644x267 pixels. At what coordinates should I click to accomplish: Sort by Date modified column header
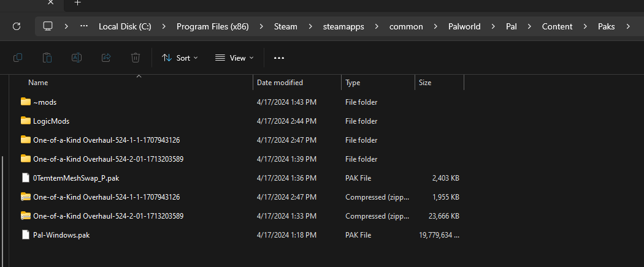(x=280, y=83)
